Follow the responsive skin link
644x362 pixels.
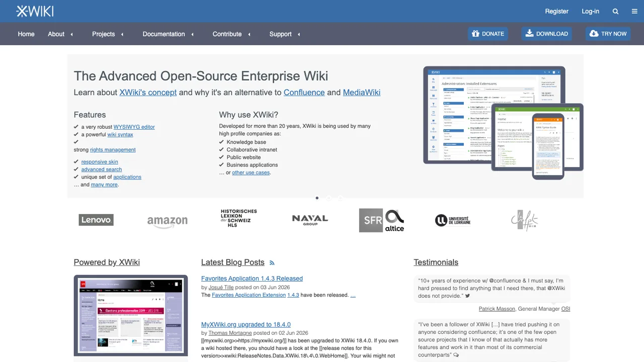[100, 162]
